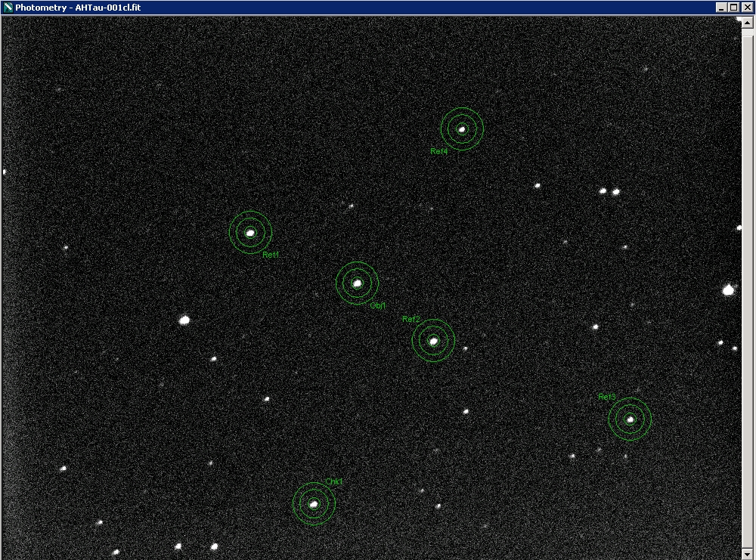The width and height of the screenshot is (756, 560).
Task: Click the green Ref3 text label
Action: pos(606,398)
